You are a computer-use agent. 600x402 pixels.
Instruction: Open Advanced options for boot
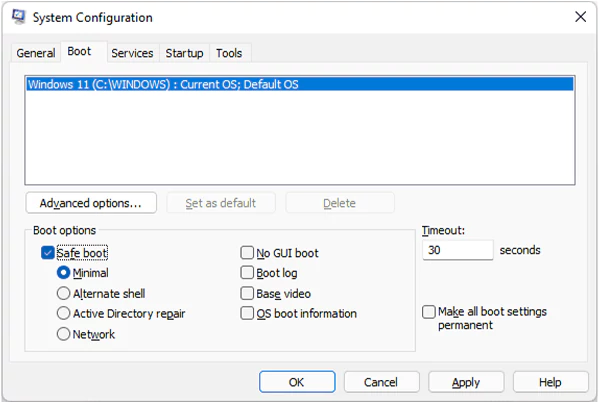click(91, 203)
